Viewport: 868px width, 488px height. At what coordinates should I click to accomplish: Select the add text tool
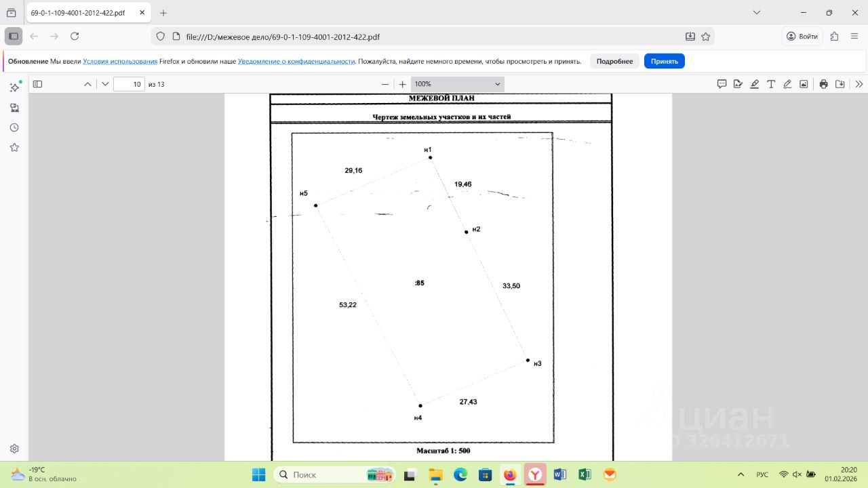pyautogui.click(x=771, y=84)
